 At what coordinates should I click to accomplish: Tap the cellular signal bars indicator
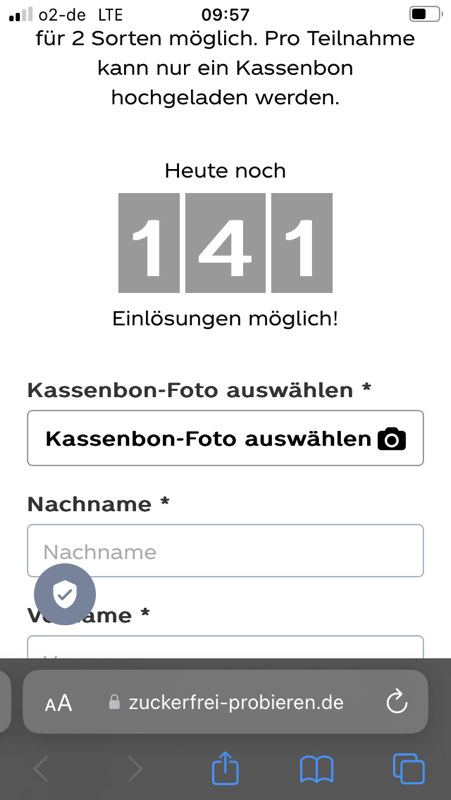(21, 15)
